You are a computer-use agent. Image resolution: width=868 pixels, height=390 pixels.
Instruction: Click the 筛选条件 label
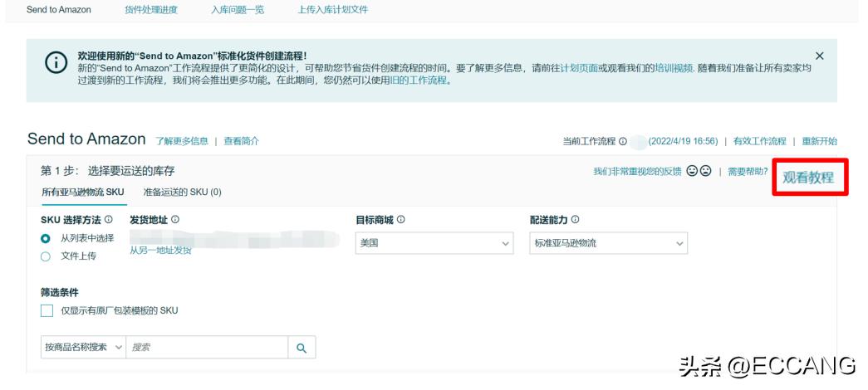click(60, 292)
